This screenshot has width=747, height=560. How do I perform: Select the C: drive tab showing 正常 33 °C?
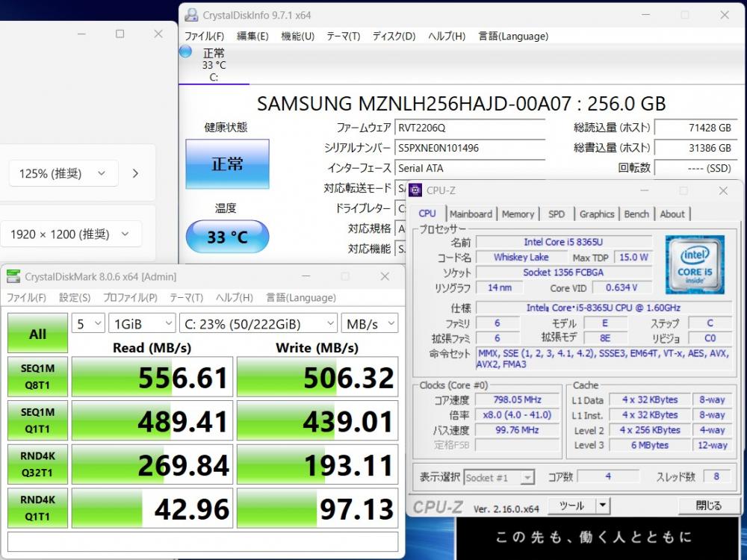coord(214,65)
